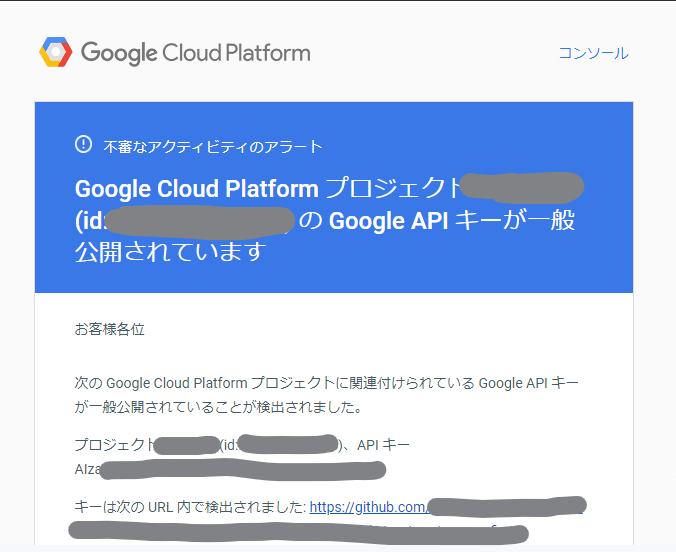Click the Google Cloud Platform hexagon logo
676x552 pixels.
56,52
